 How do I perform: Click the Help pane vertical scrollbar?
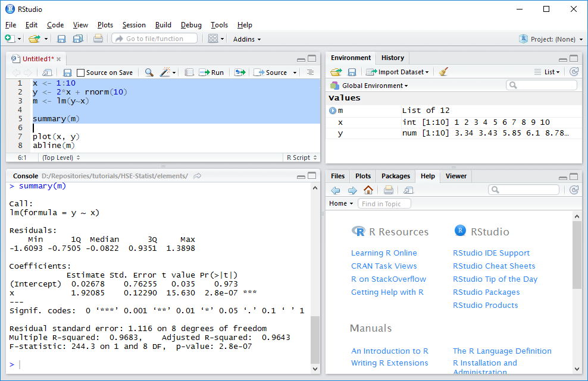(x=576, y=256)
